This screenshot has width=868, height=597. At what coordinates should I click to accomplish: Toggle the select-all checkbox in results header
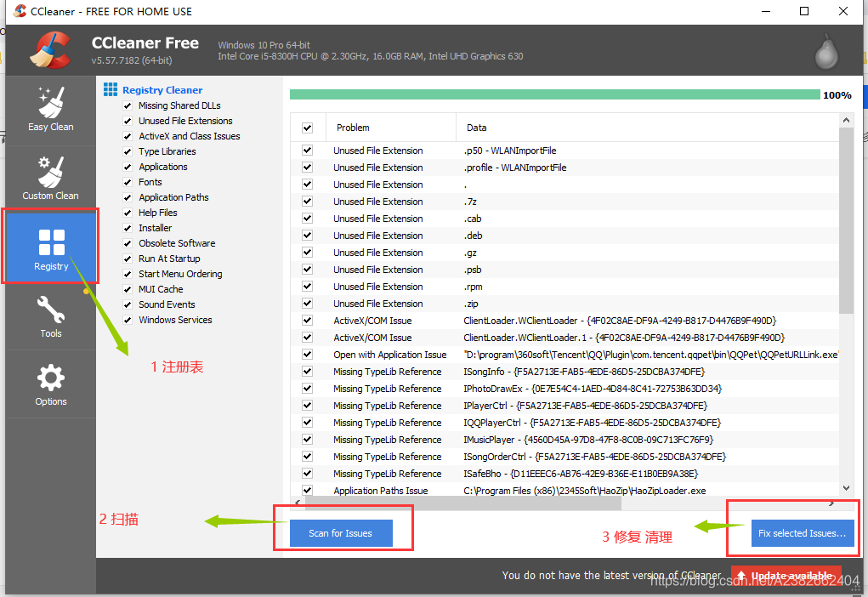[307, 128]
